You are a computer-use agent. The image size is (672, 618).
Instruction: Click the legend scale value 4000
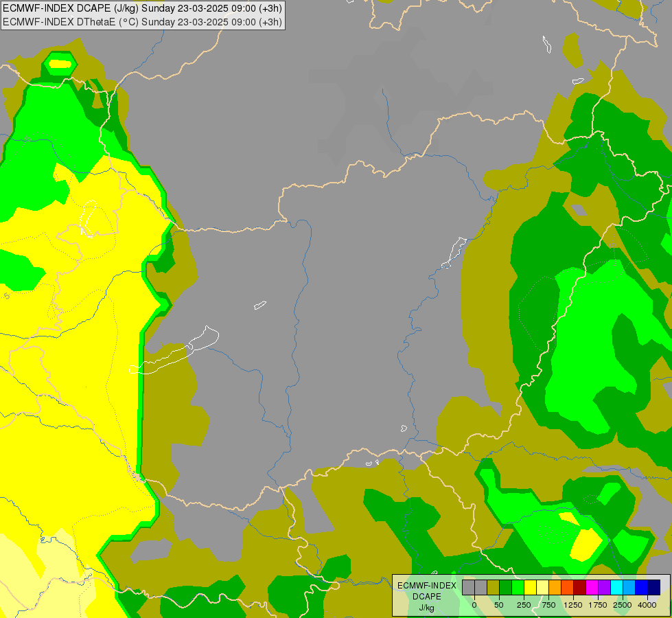point(647,605)
